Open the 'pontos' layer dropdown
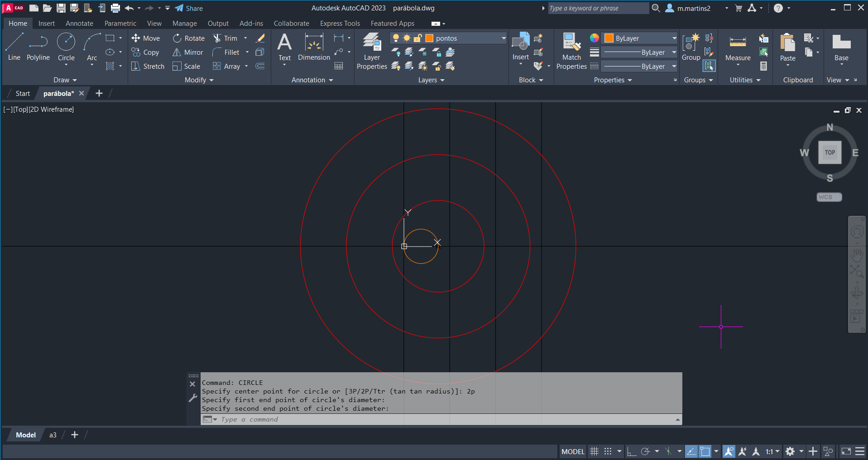Viewport: 868px width, 460px height. (x=504, y=38)
